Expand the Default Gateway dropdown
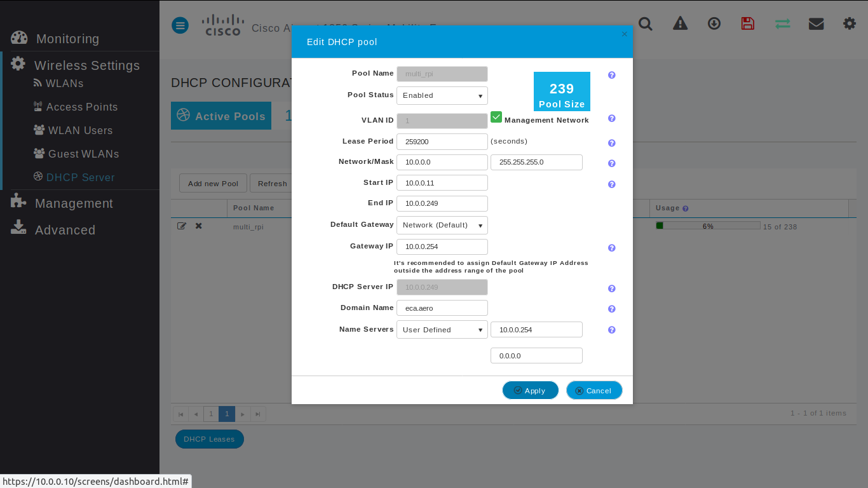The width and height of the screenshot is (868, 488). point(442,226)
